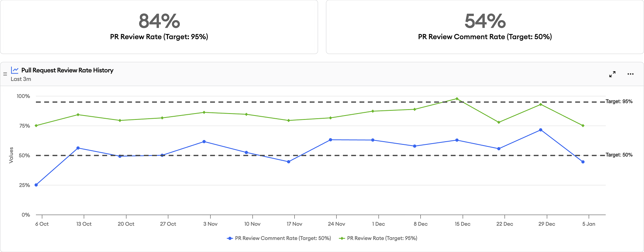Click the widget drag handle icon

[x=5, y=74]
